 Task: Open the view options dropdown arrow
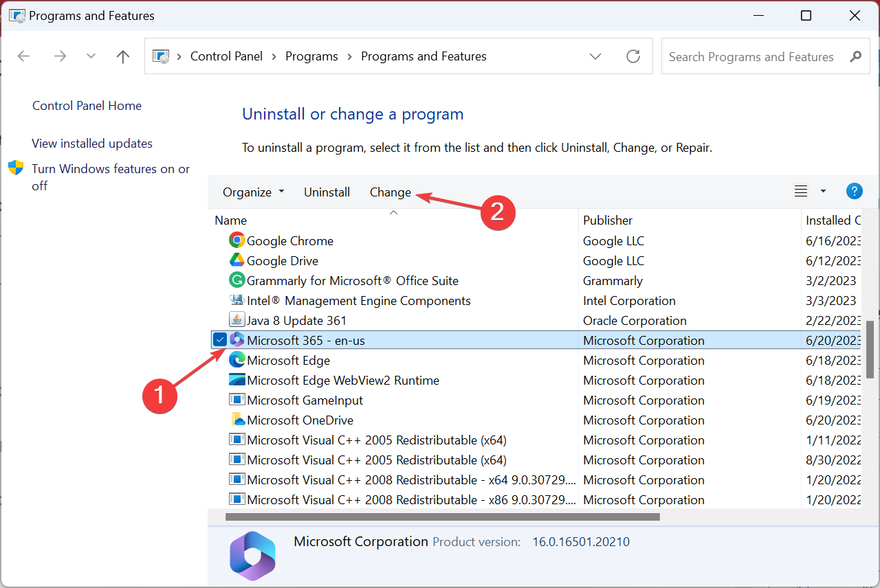(x=824, y=192)
